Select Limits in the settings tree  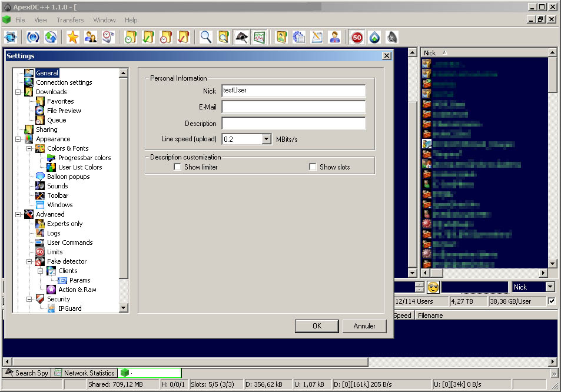[x=55, y=252]
